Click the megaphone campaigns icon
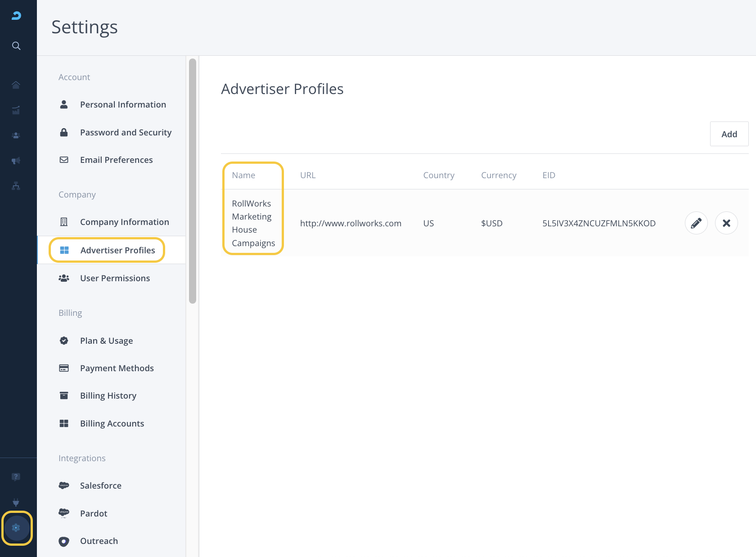Image resolution: width=756 pixels, height=557 pixels. [16, 161]
